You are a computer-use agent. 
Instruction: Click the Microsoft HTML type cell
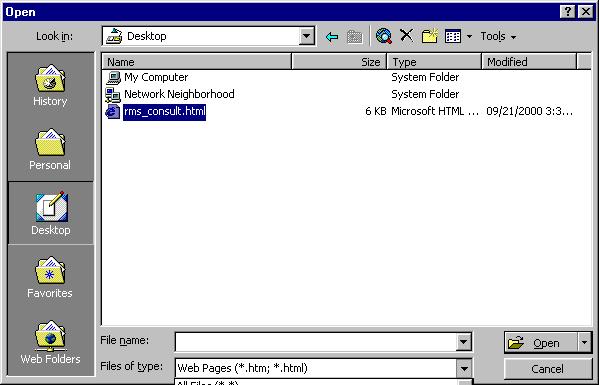pos(435,111)
